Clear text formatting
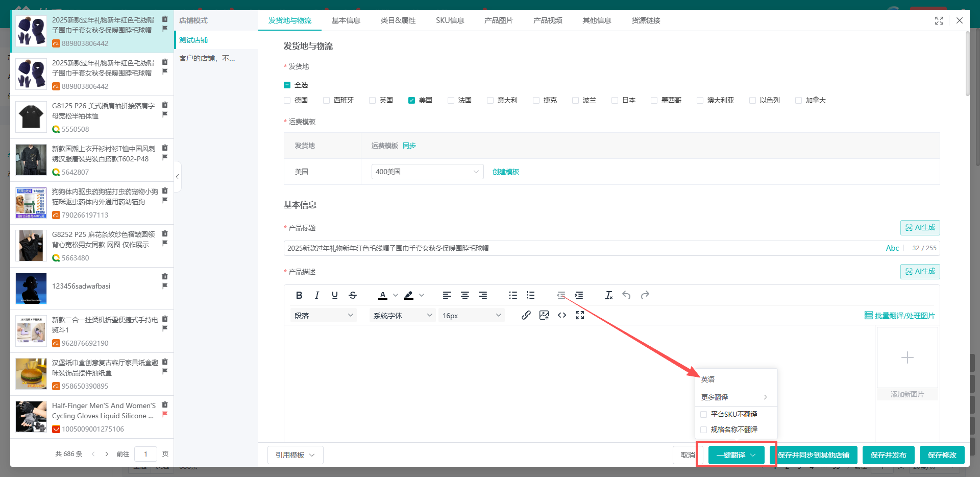Screen dimensions: 980x477 (x=609, y=295)
